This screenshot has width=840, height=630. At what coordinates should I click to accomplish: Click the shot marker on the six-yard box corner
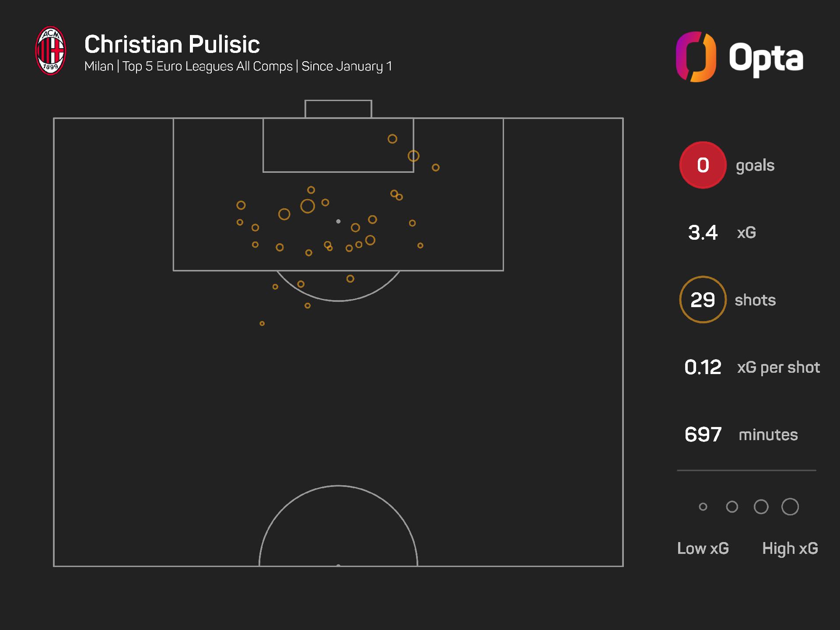coord(413,156)
